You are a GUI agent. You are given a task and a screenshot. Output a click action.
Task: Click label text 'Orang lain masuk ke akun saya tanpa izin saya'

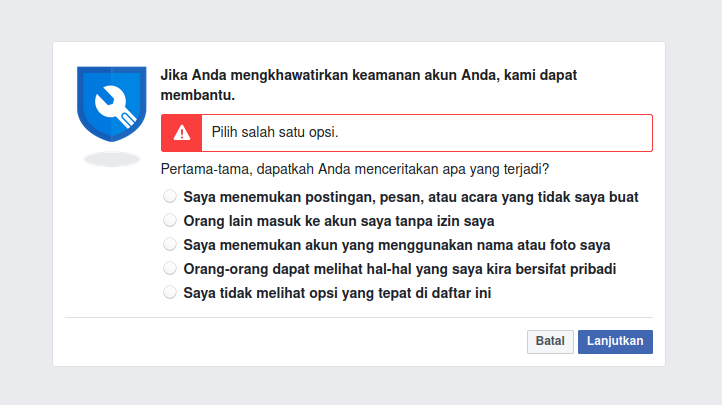coord(338,221)
